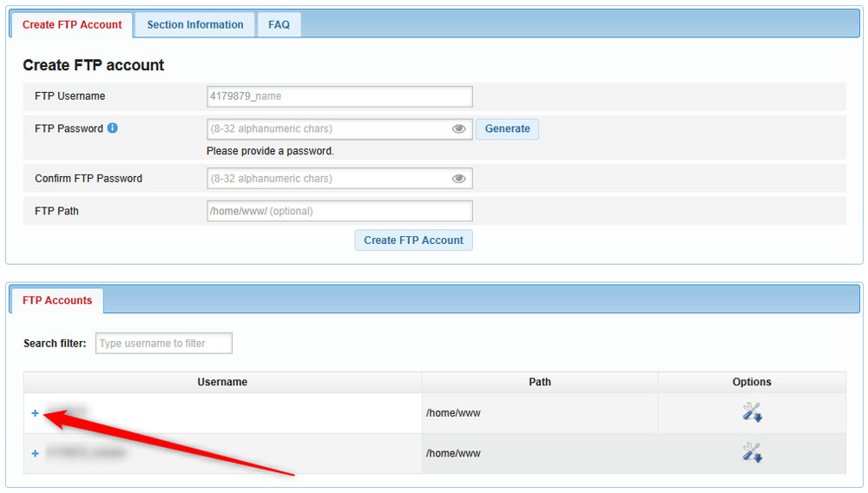Focus the Confirm FTP Password field
The height and width of the screenshot is (493, 868).
pos(339,179)
